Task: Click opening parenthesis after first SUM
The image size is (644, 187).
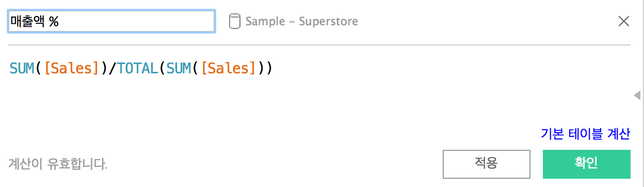Action: coord(40,68)
